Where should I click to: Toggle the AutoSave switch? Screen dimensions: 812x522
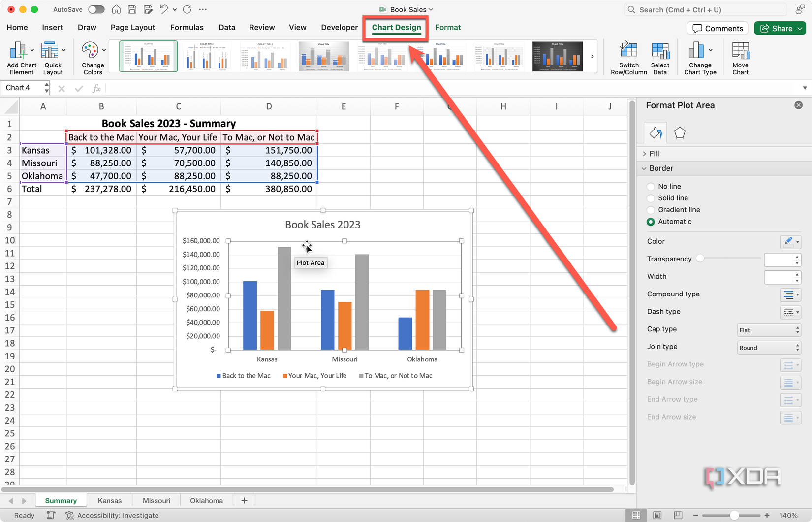tap(96, 9)
